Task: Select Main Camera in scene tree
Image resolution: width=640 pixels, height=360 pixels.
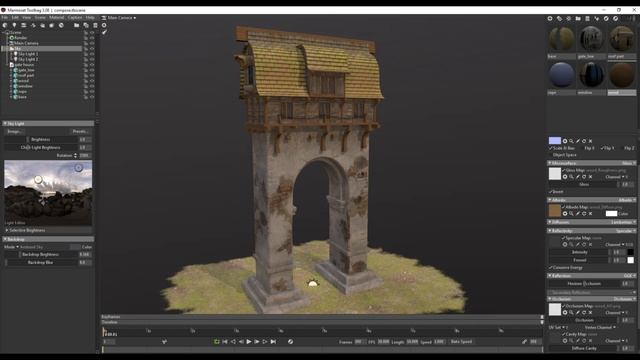Action: pyautogui.click(x=26, y=43)
